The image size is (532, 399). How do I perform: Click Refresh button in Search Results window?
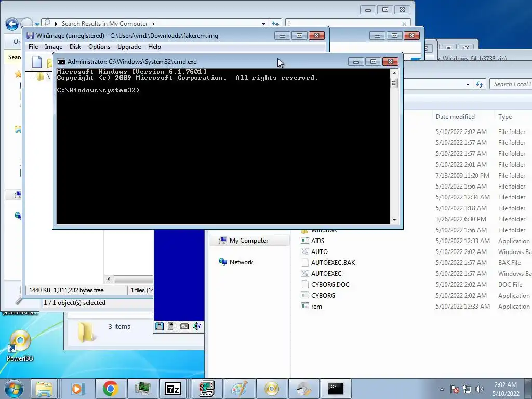275,24
